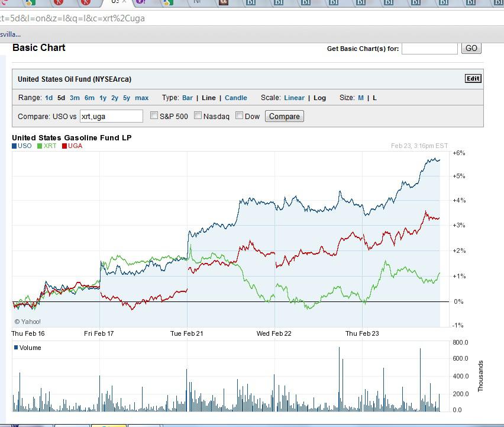Close the active browser tab

coord(124,2)
